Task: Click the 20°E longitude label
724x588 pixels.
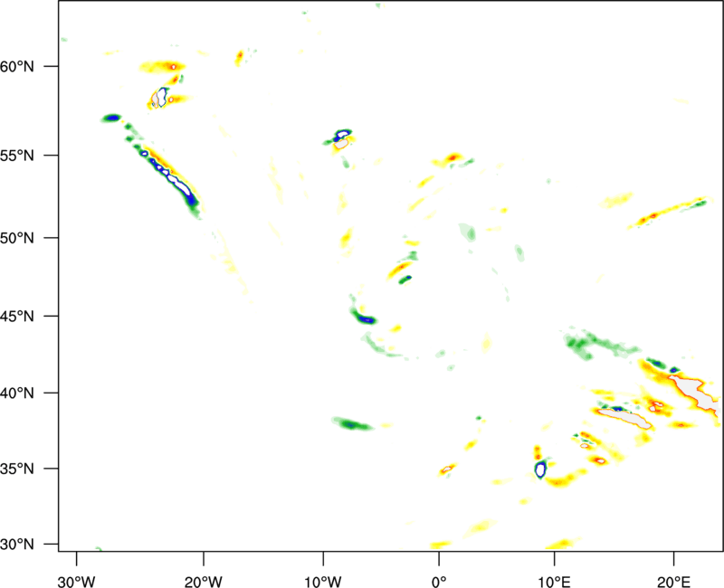Action: (673, 582)
